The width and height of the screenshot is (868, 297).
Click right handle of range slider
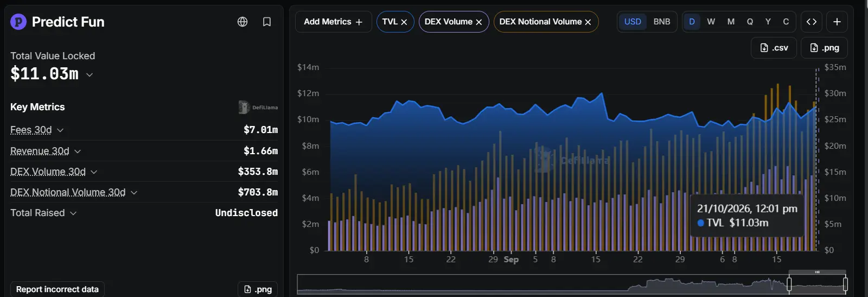[x=845, y=283]
